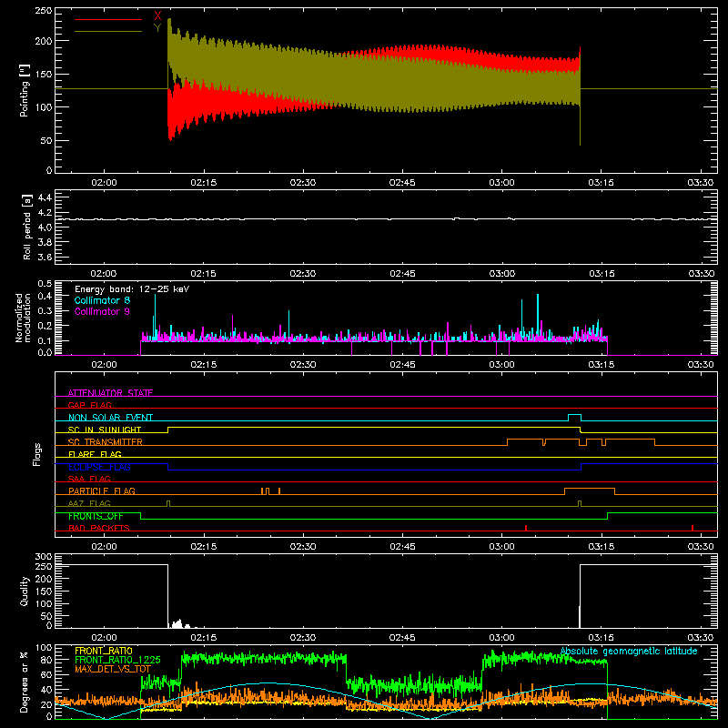The width and height of the screenshot is (728, 728).
Task: Click the 02:15 time label under Pointing plot
Action: point(203,183)
